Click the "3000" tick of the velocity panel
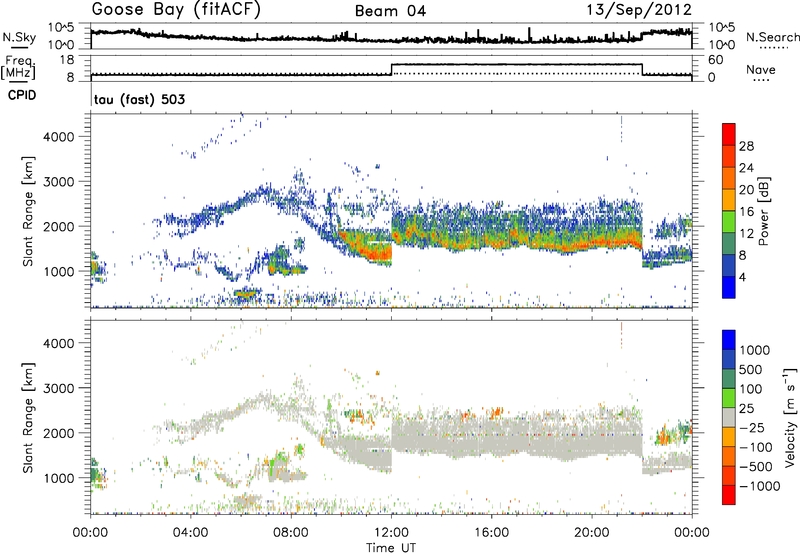This screenshot has width=800, height=554. point(59,388)
